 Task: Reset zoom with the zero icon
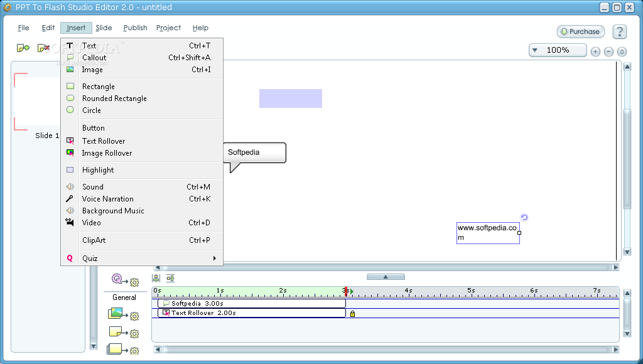click(622, 51)
